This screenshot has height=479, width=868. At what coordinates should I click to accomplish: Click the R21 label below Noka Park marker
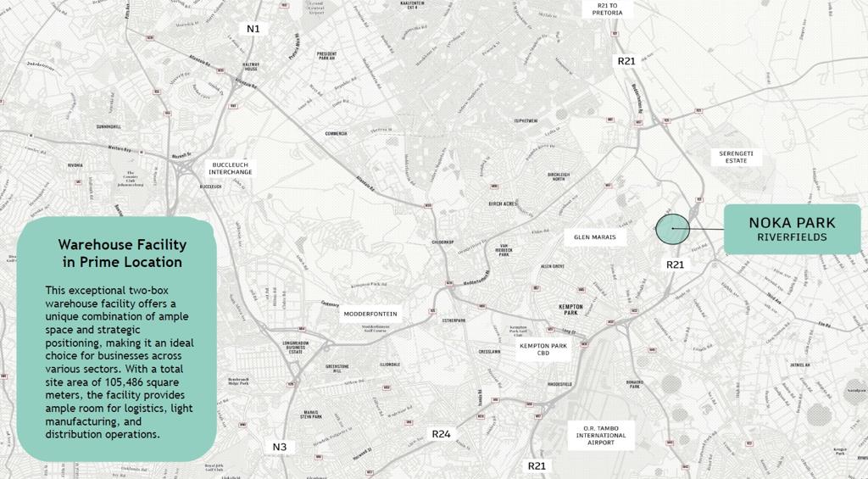click(x=675, y=265)
